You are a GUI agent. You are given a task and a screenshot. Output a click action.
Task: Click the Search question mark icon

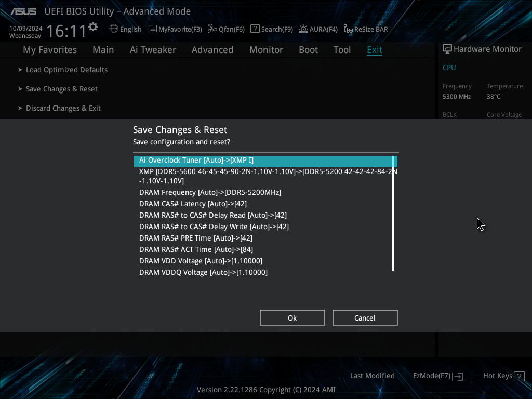(x=255, y=29)
